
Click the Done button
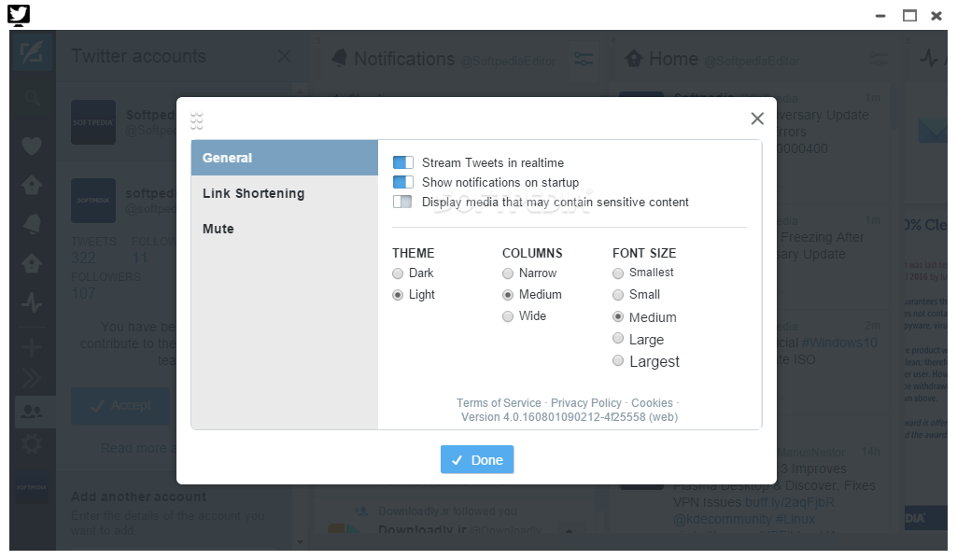pos(477,459)
